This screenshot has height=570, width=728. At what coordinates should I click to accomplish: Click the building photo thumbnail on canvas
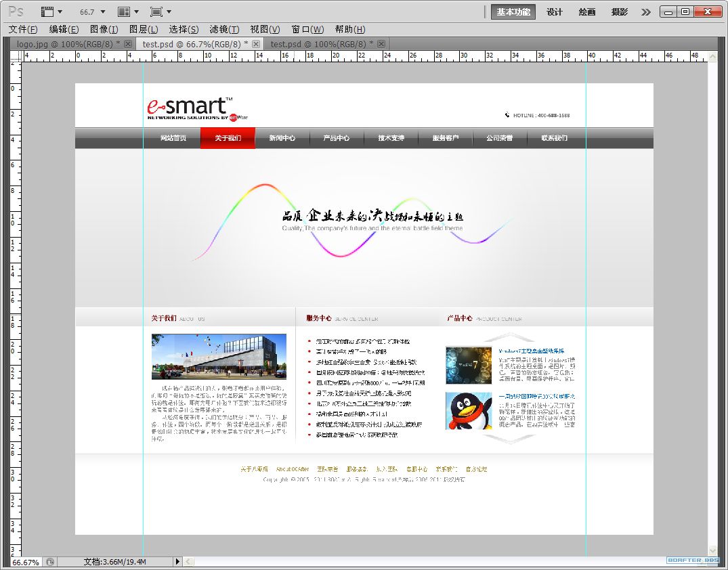[219, 357]
